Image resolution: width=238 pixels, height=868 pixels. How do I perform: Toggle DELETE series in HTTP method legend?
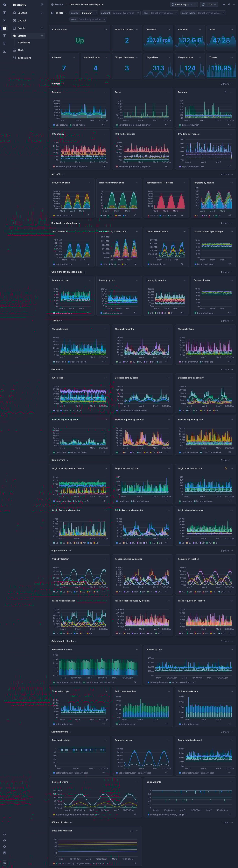click(153, 215)
